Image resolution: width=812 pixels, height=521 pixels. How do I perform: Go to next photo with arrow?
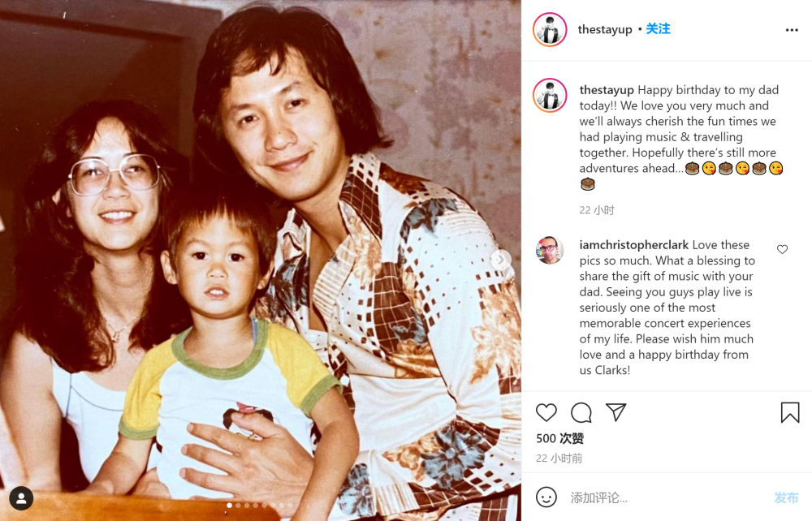[501, 259]
